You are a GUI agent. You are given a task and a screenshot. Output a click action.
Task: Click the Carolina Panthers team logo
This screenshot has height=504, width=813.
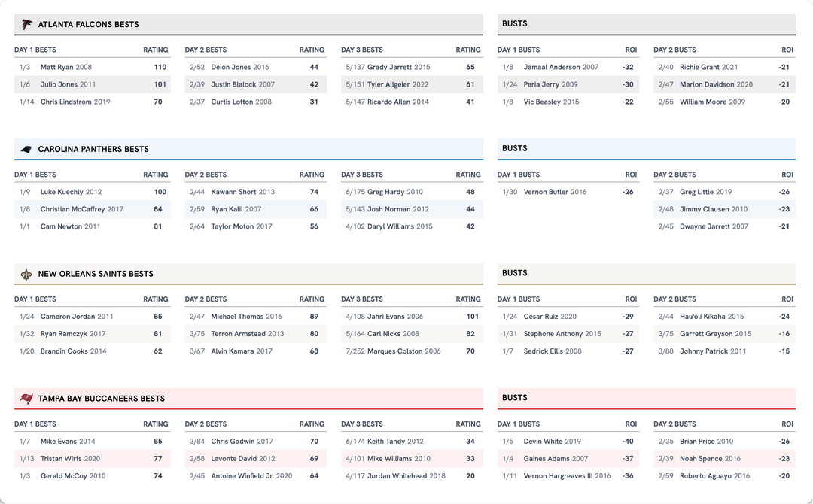pos(26,149)
